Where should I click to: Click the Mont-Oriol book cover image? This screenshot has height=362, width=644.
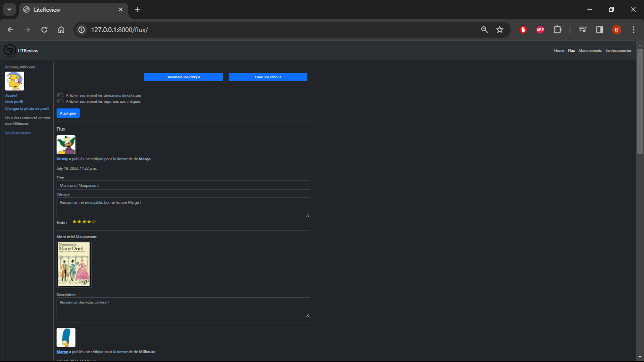pos(74,264)
